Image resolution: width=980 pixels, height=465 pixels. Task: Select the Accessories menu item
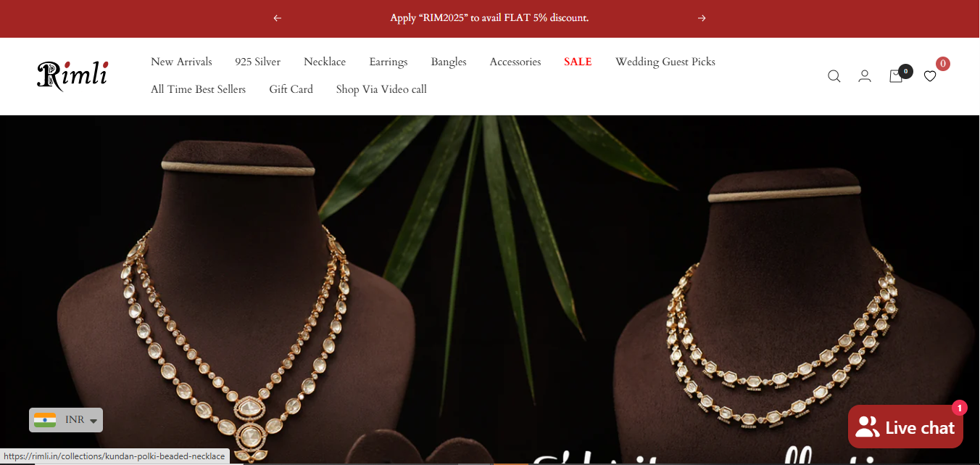515,62
